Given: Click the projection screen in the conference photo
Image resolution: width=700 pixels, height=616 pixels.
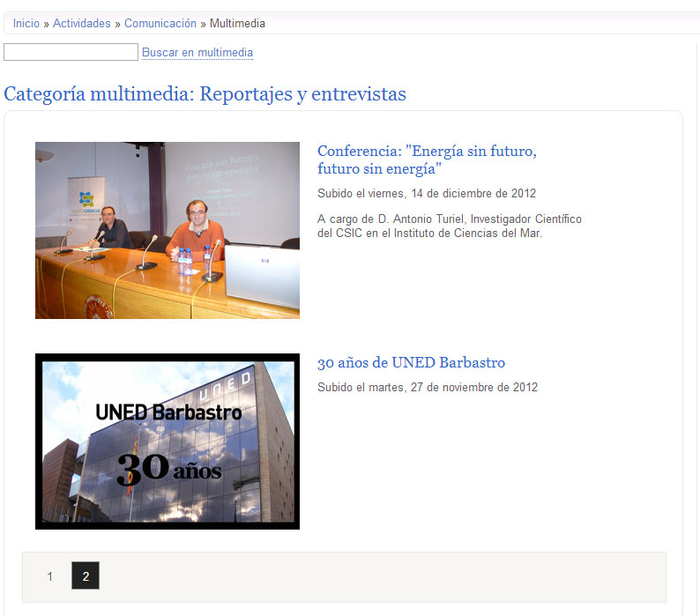Looking at the screenshot, I should point(229,185).
